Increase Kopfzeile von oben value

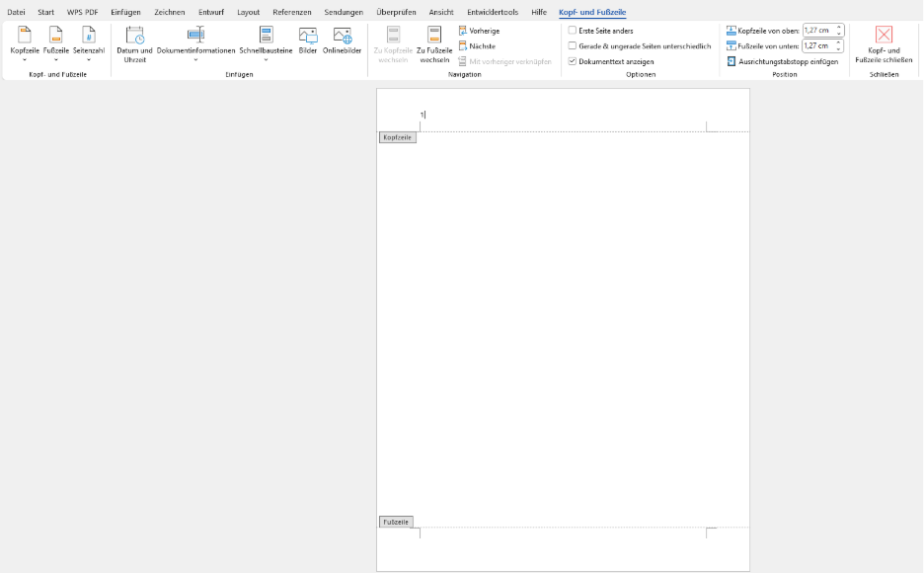(x=838, y=27)
